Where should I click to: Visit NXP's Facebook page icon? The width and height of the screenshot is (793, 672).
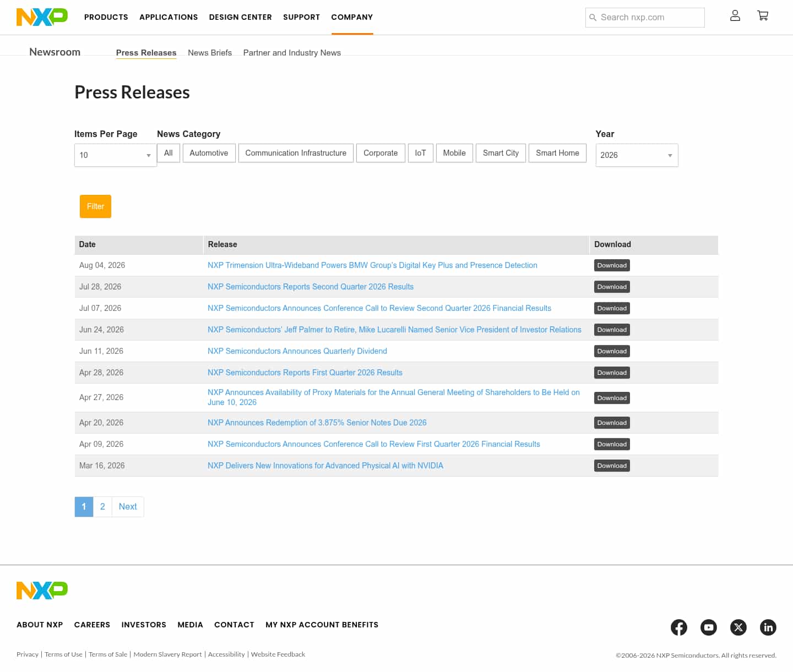pyautogui.click(x=679, y=627)
